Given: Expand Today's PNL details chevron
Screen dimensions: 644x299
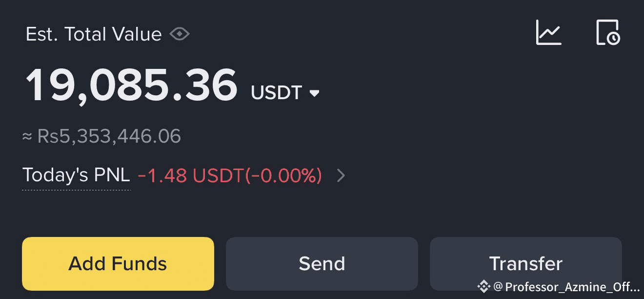Looking at the screenshot, I should [x=341, y=175].
